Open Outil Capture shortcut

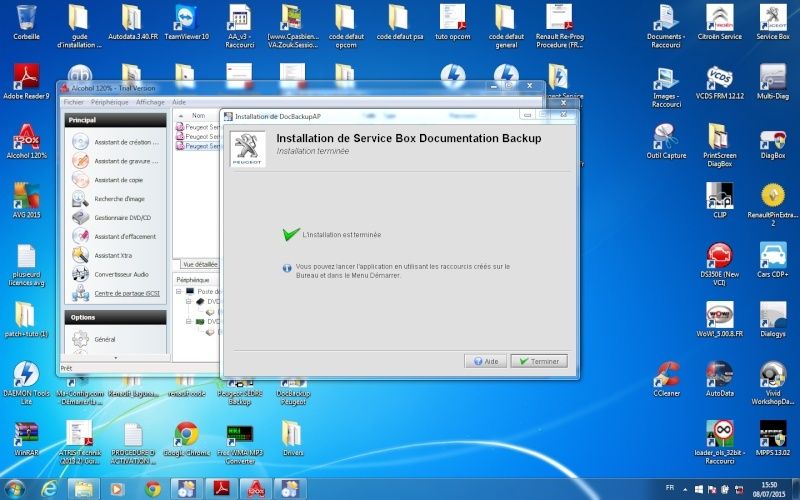coord(666,141)
